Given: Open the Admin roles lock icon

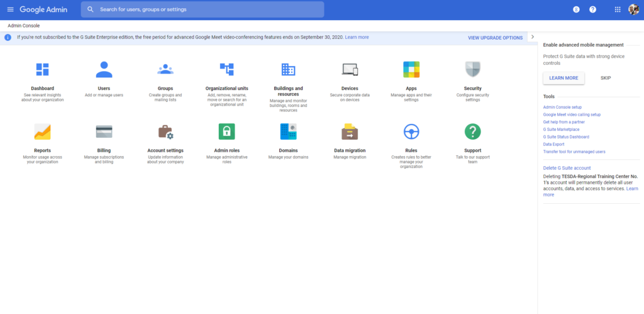Looking at the screenshot, I should 226,132.
